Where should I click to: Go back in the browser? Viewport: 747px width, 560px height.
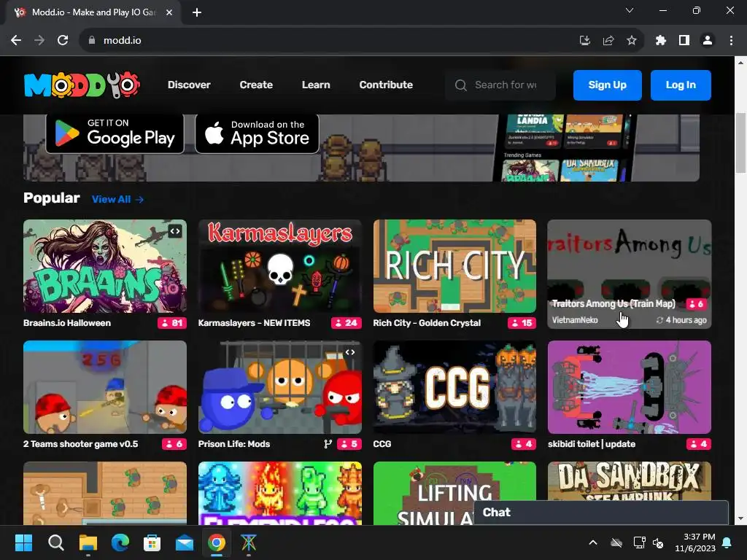16,41
